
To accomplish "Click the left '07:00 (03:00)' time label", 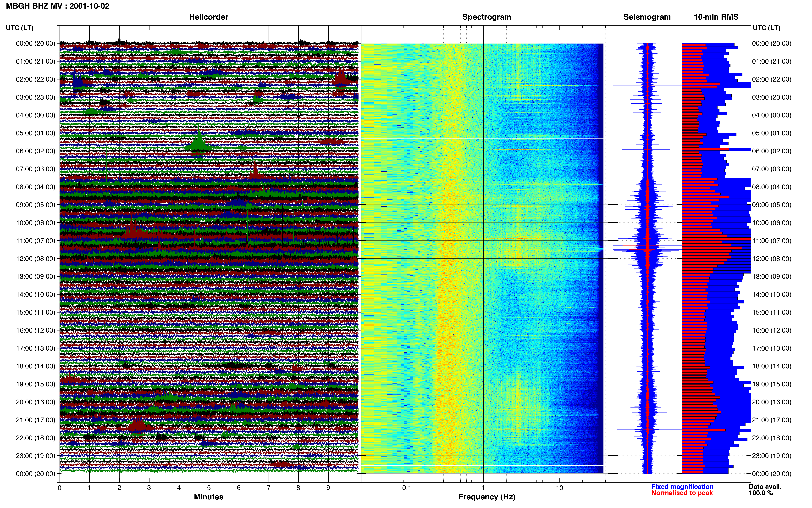I will coord(35,169).
